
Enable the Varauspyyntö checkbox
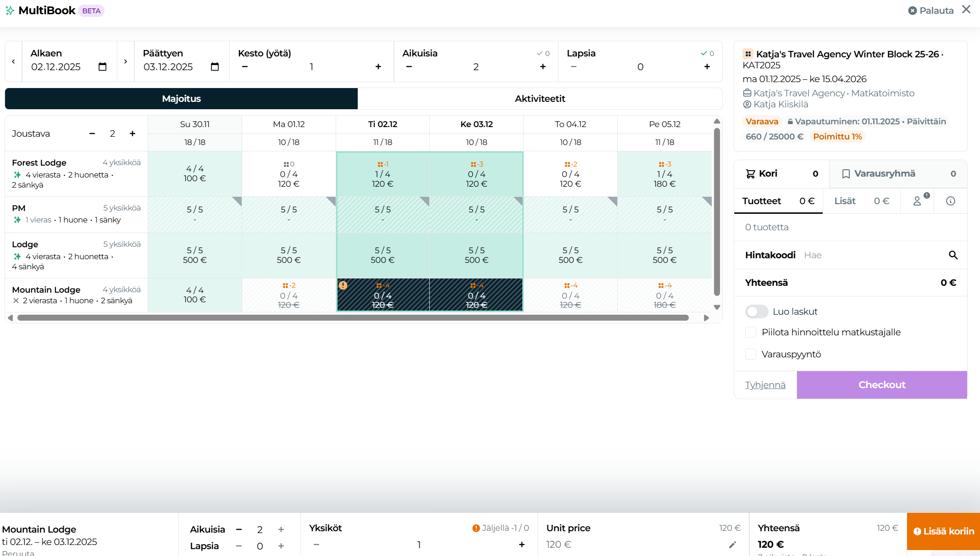tap(751, 354)
